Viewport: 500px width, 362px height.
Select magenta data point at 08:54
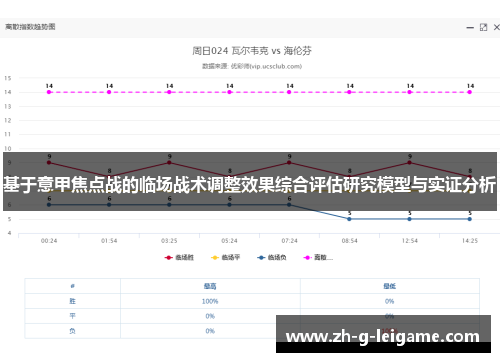pyautogui.click(x=349, y=92)
